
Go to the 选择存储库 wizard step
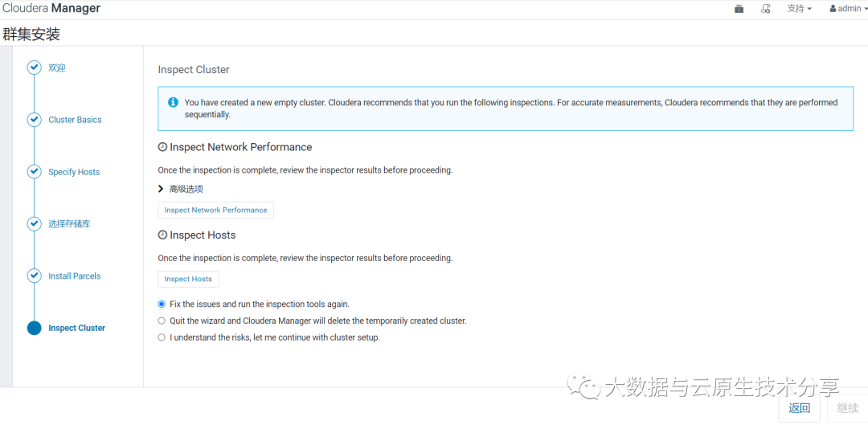coord(69,223)
